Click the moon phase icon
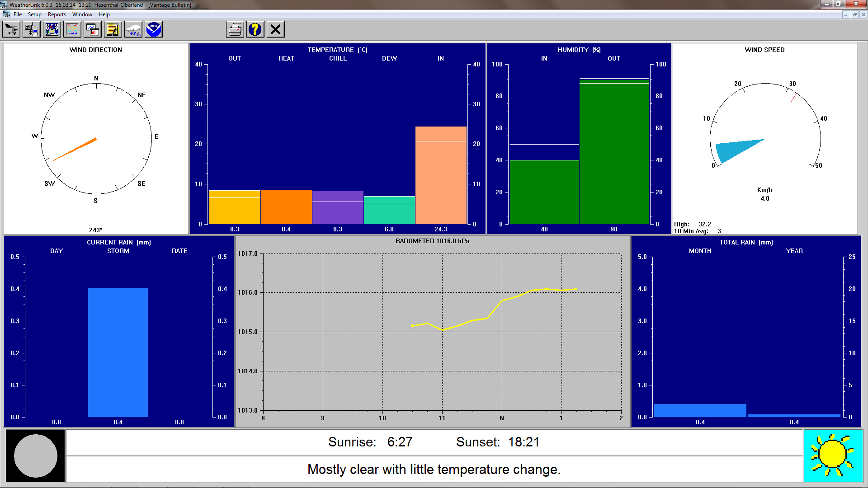The width and height of the screenshot is (868, 488). click(x=35, y=456)
